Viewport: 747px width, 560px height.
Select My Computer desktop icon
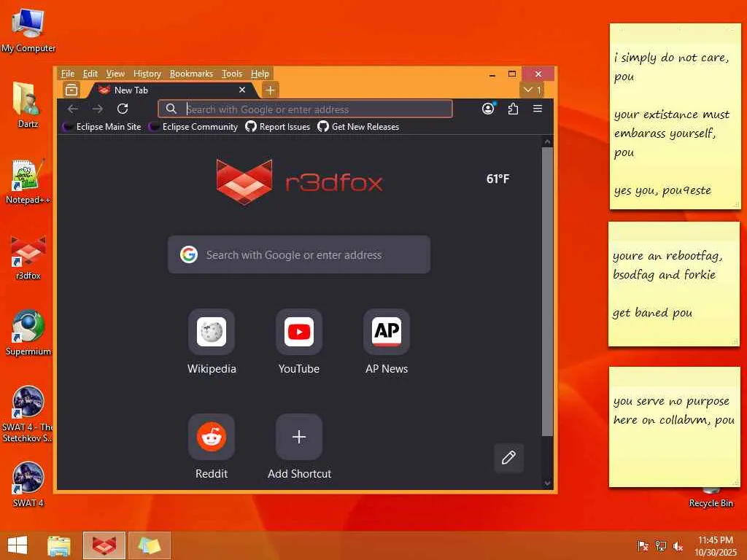(x=28, y=30)
